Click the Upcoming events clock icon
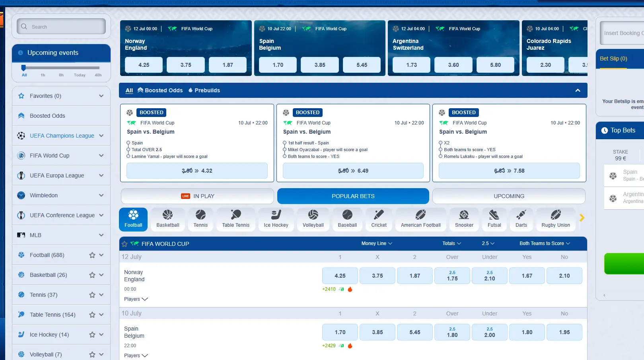The image size is (644, 360). pos(20,53)
